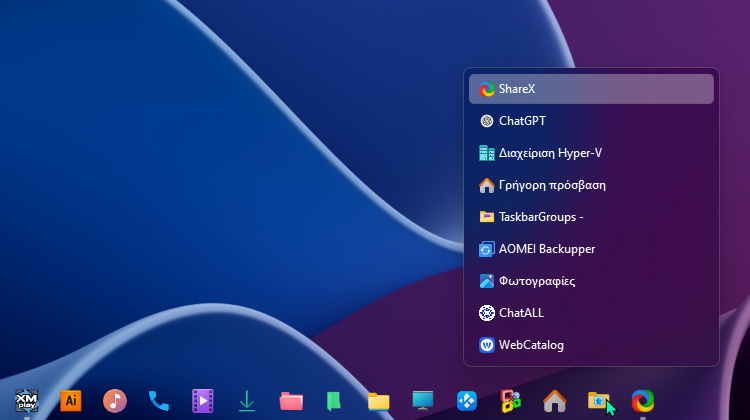
Task: Click the colorful squares app icon
Action: click(511, 400)
